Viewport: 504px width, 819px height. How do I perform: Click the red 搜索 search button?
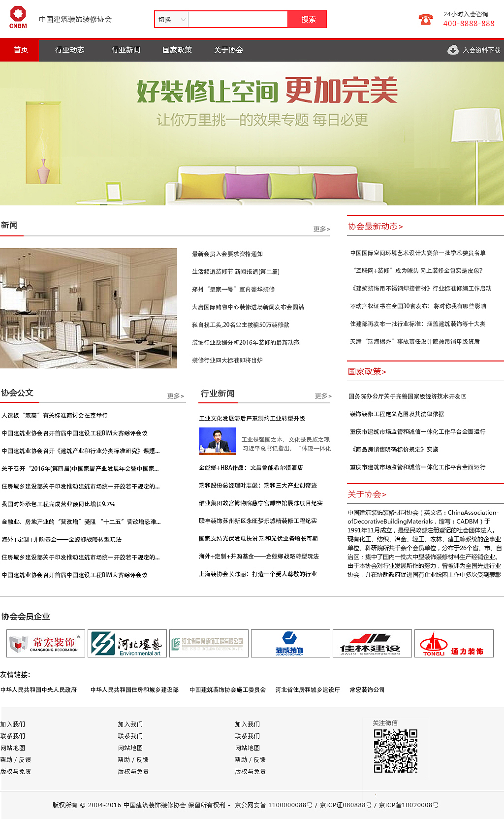coord(308,19)
